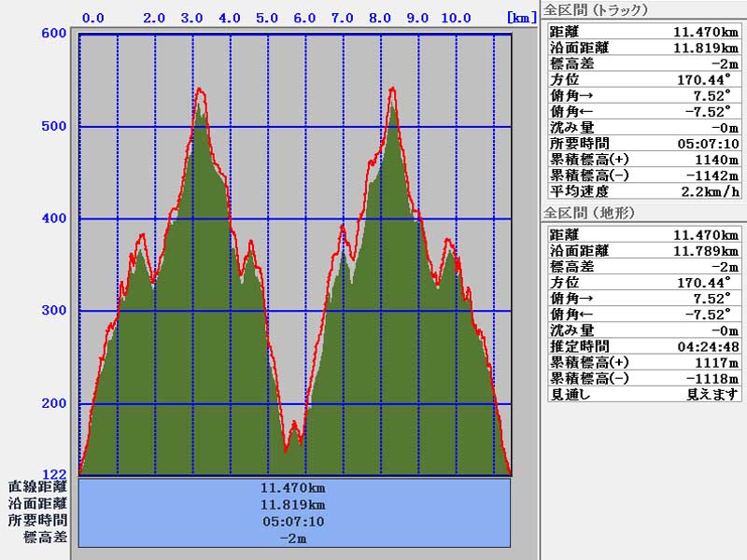Click the 10.0 km marker on distance axis
Screen dimensions: 747x560
click(x=456, y=18)
